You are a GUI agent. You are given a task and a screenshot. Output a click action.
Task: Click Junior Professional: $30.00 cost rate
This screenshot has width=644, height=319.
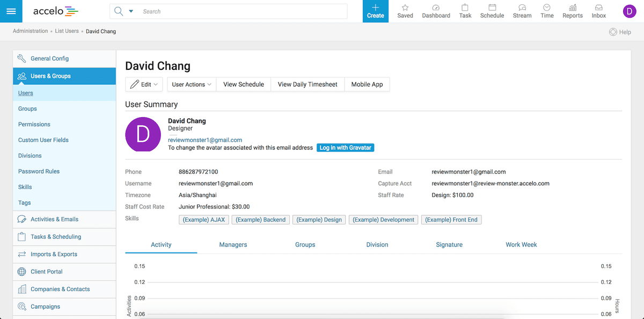[214, 207]
